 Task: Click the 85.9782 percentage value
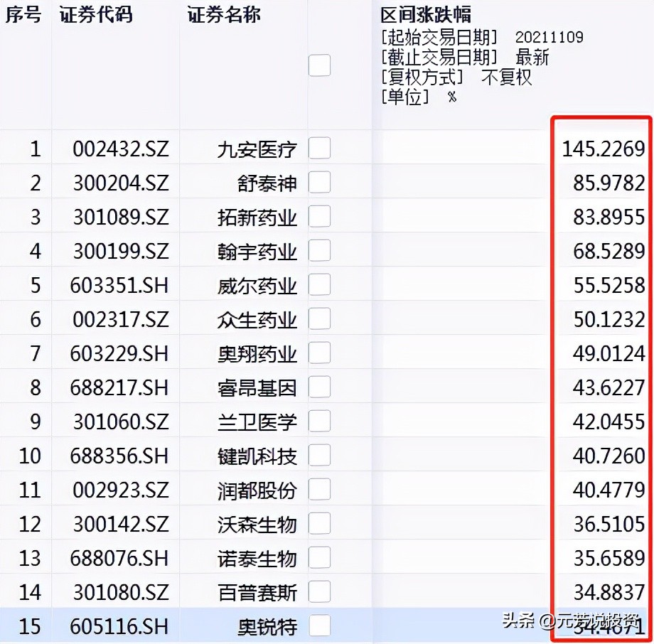609,183
